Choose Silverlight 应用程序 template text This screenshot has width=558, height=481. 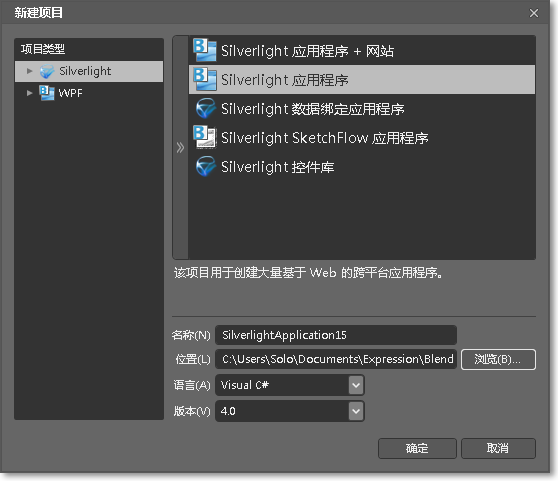[285, 80]
